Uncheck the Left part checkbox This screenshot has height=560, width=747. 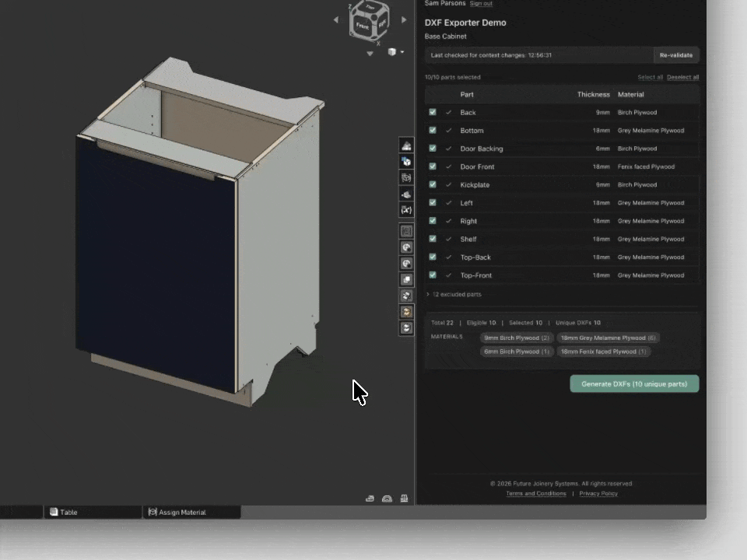tap(433, 202)
